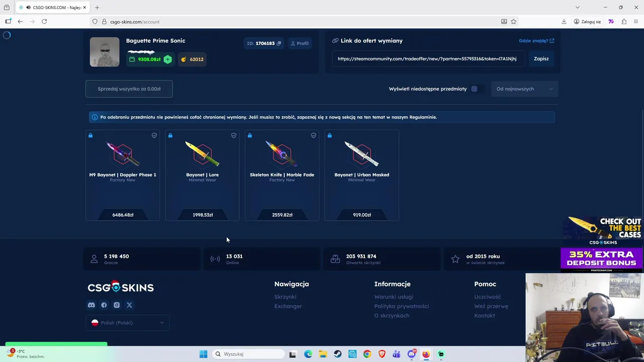The height and width of the screenshot is (362, 644).
Task: Click Zaloguj się in Firefox toolbar
Action: pos(587,22)
